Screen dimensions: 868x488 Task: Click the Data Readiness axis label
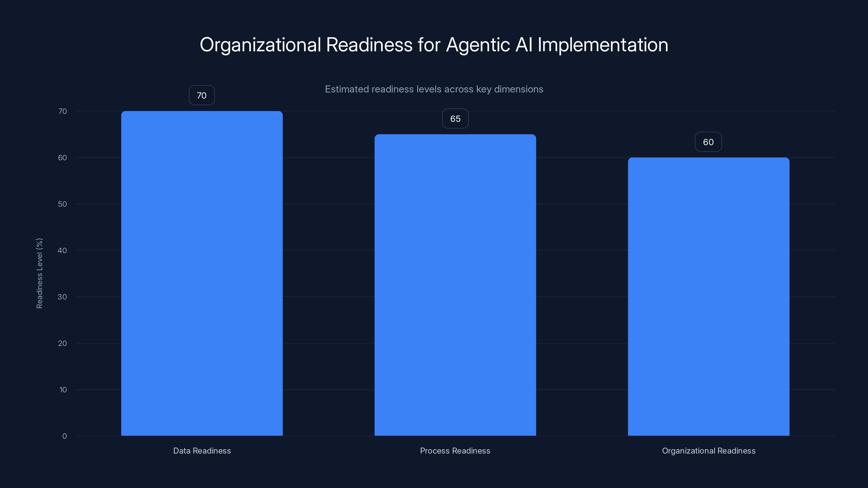(x=202, y=451)
